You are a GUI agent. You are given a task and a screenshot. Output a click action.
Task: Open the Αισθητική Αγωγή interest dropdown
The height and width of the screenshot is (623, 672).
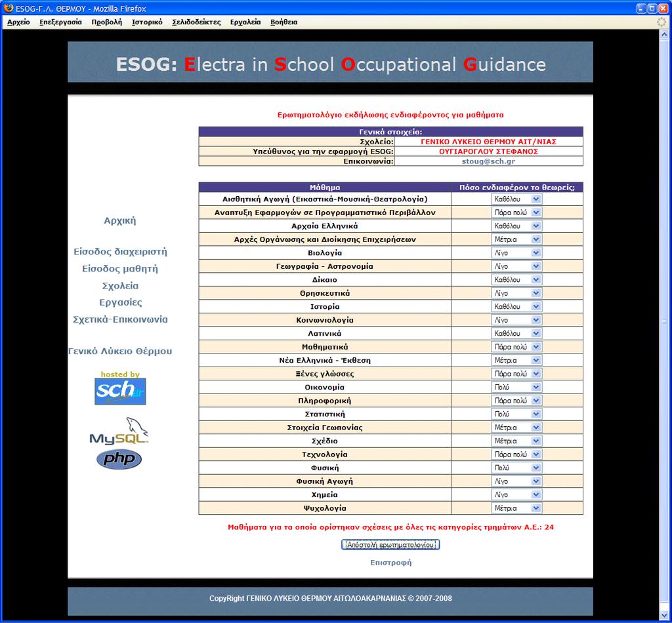[x=516, y=199]
